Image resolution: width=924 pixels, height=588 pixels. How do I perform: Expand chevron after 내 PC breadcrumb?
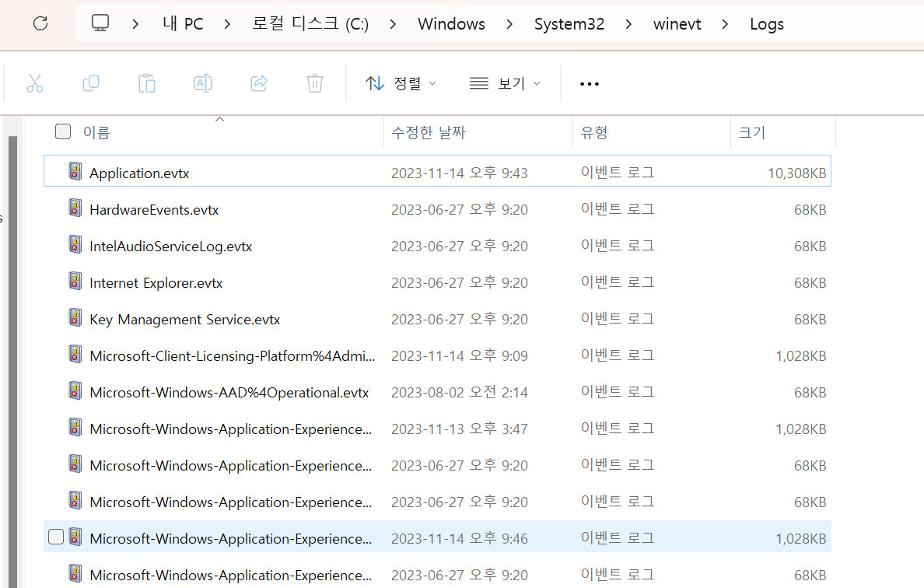[x=227, y=24]
